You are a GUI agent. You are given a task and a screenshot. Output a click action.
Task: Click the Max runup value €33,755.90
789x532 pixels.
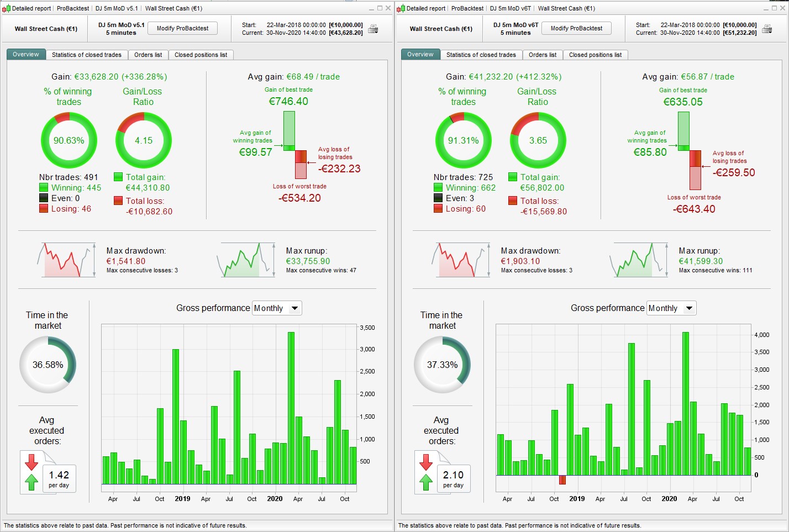click(x=308, y=261)
